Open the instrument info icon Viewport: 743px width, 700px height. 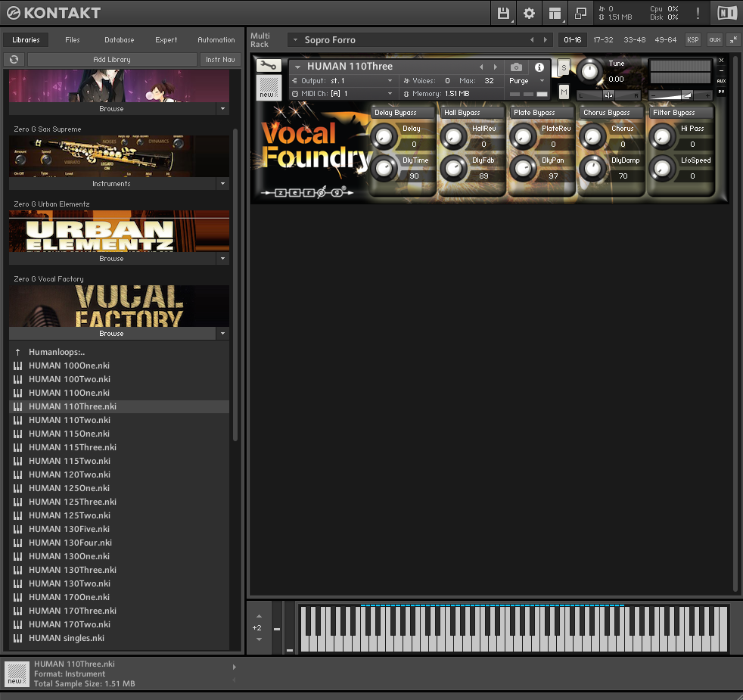pos(539,67)
